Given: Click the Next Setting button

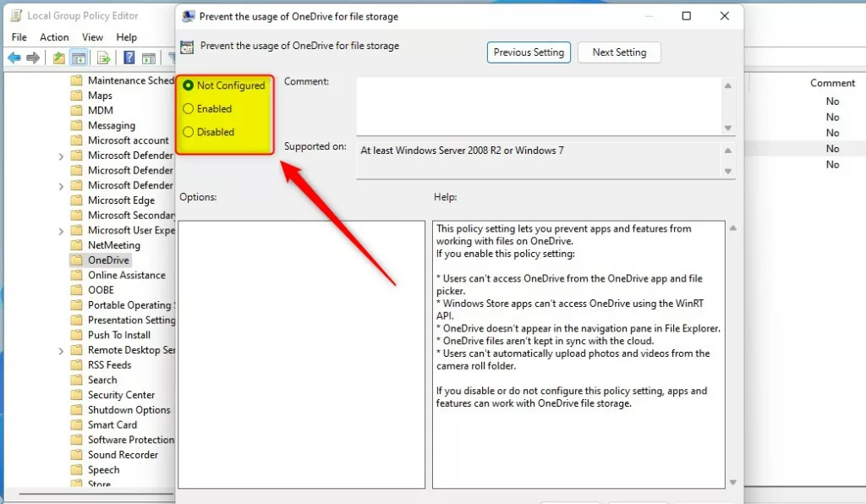Looking at the screenshot, I should pyautogui.click(x=619, y=52).
